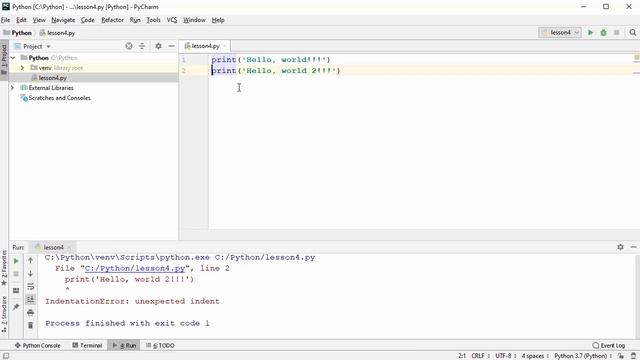Click the stop icon in Run panel
The image size is (640, 360).
[x=16, y=274]
